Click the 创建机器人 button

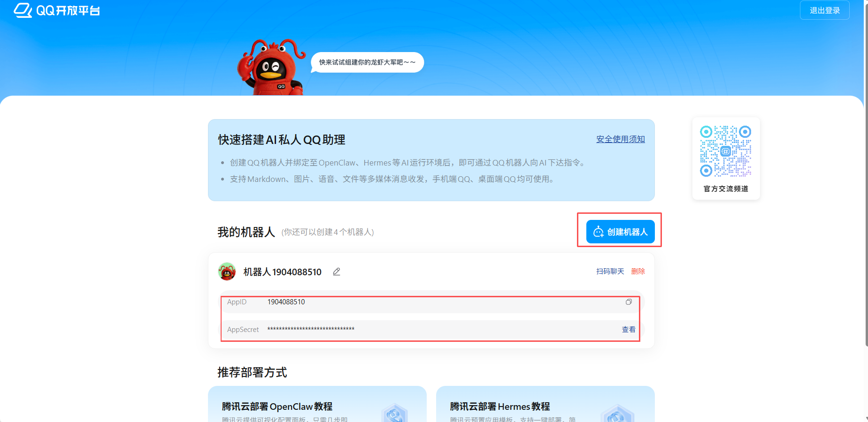[x=620, y=232]
